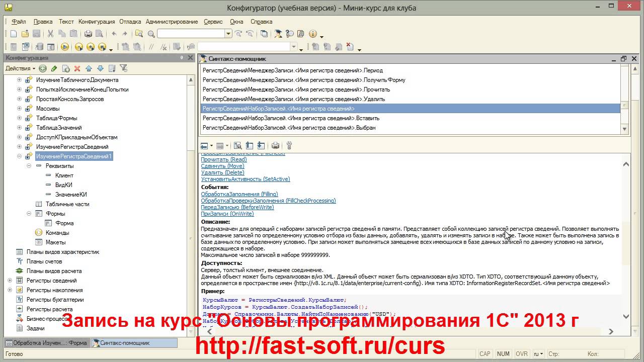Start debugging with the yellow play icon
Image resolution: width=644 pixels, height=362 pixels.
point(65,47)
